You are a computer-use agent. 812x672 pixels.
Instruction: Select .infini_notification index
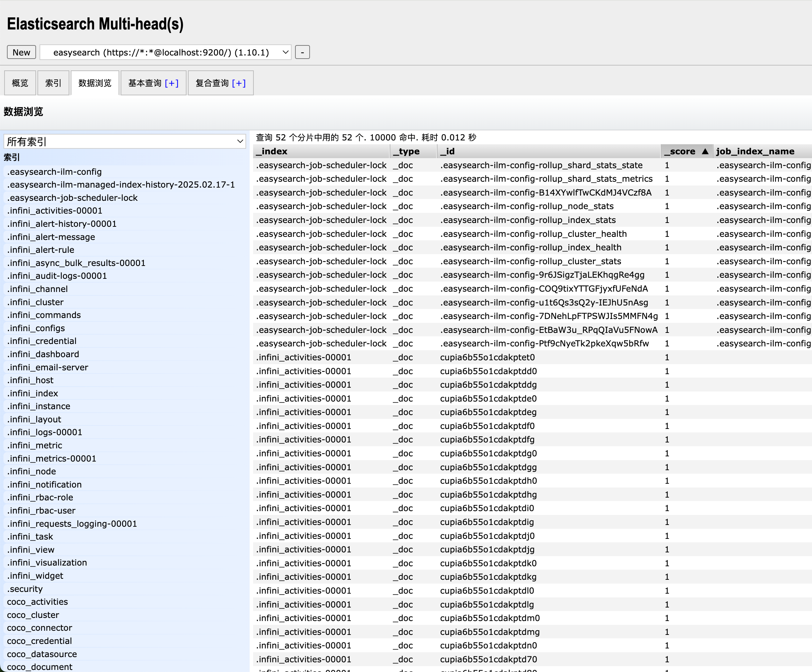(124, 484)
